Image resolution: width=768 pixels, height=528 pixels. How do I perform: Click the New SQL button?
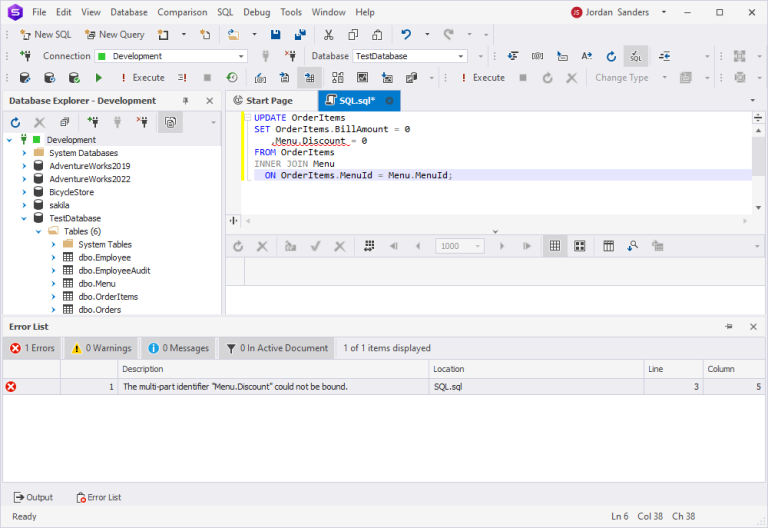(x=46, y=34)
